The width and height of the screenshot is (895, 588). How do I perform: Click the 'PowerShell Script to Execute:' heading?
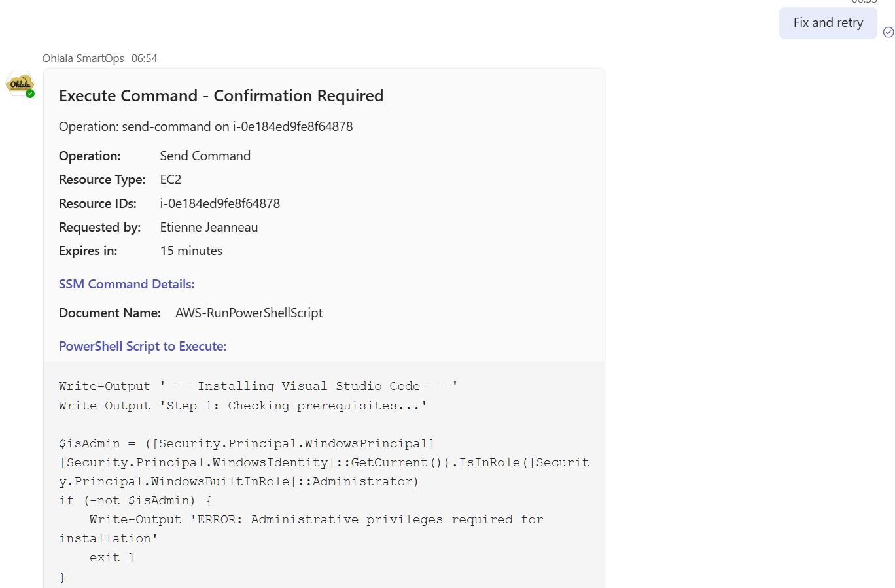pos(143,346)
